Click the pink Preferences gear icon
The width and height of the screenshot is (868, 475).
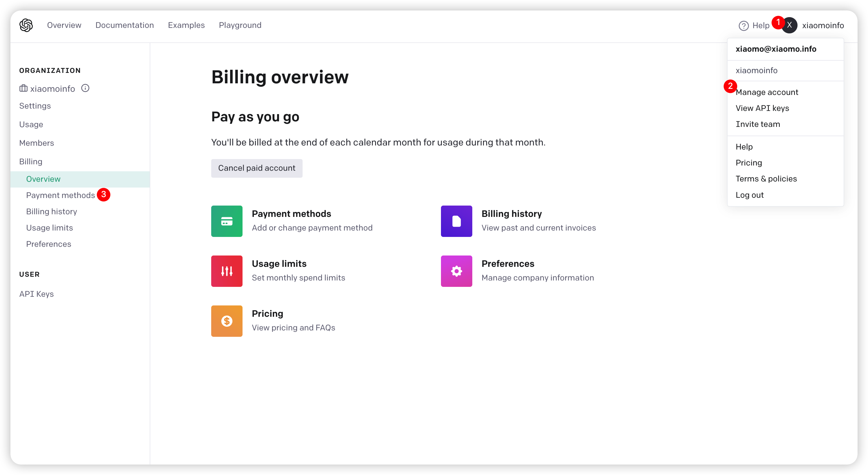click(456, 271)
